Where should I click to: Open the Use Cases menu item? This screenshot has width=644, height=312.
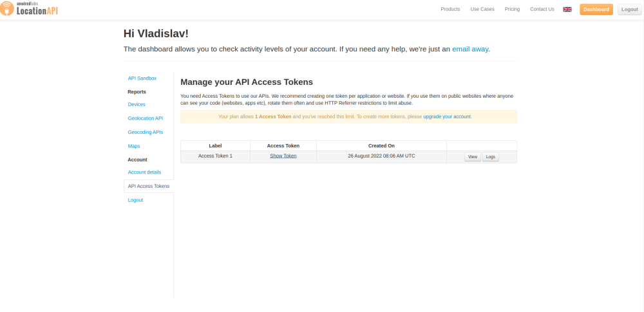tap(482, 10)
